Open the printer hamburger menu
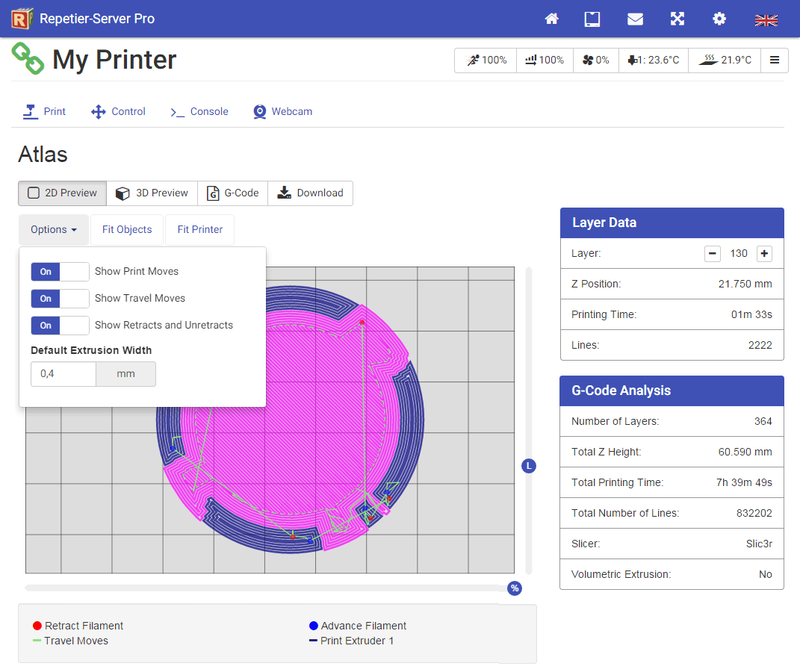The width and height of the screenshot is (800, 672). click(x=775, y=60)
